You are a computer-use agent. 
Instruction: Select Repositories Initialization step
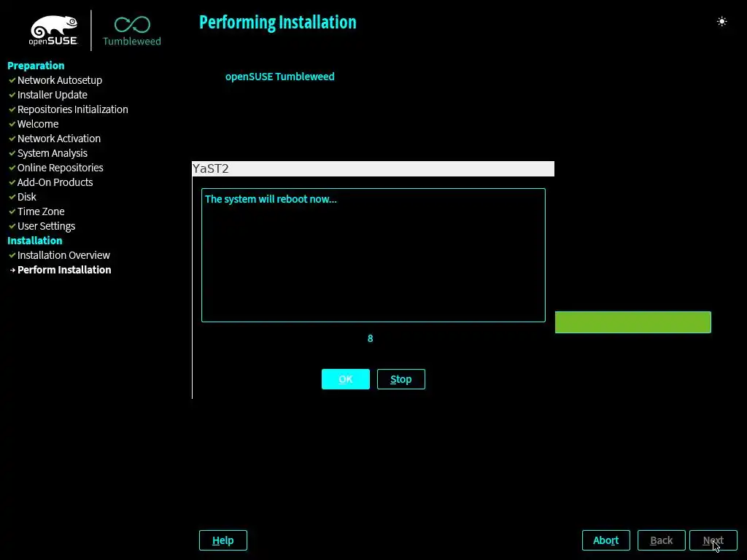pos(73,109)
